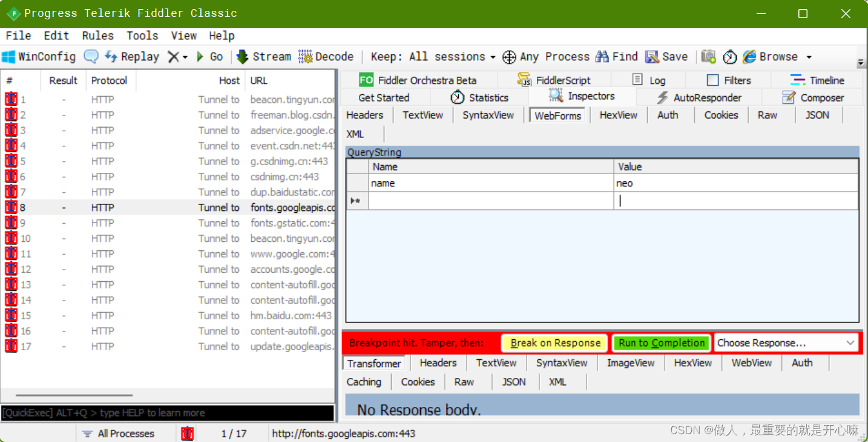Click breakpoint icon of session 12
The image size is (868, 442).
[11, 269]
